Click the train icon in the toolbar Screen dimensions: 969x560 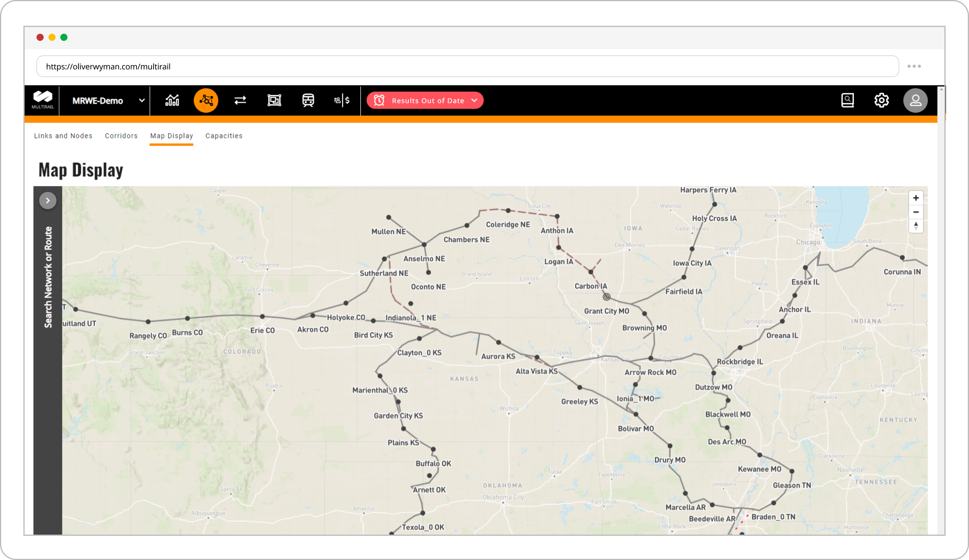click(x=308, y=100)
